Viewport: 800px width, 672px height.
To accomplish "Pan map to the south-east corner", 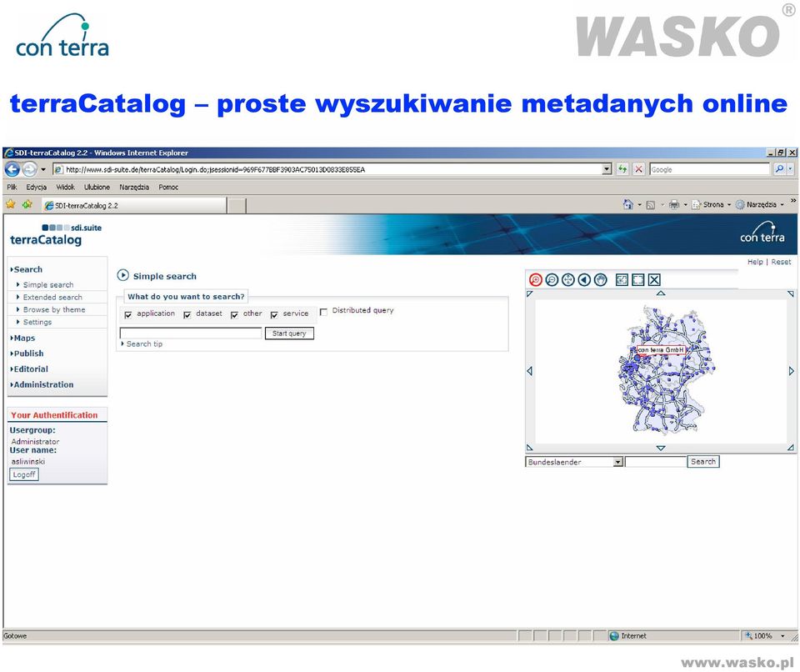I will pyautogui.click(x=791, y=448).
